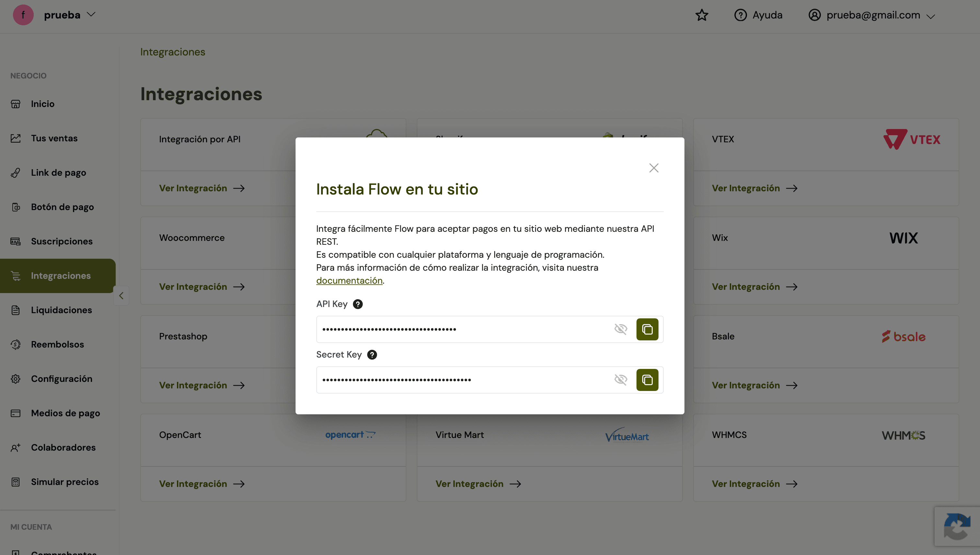Click the Integraciones breadcrumb link

click(x=173, y=52)
